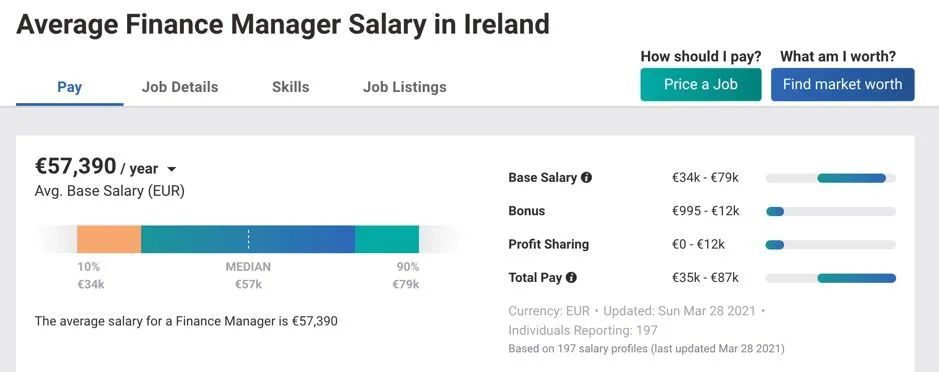The image size is (939, 372).
Task: Click the teal 90% segment of salary bar
Action: 387,240
